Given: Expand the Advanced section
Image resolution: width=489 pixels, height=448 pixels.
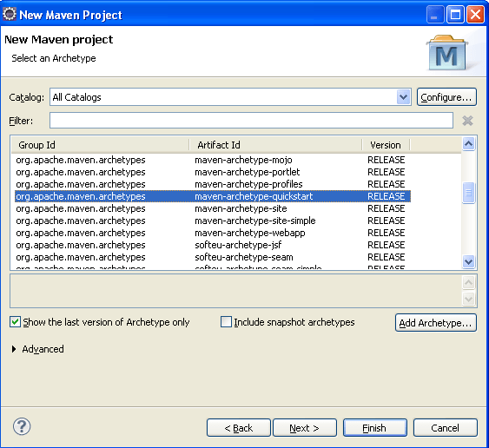Looking at the screenshot, I should (14, 349).
